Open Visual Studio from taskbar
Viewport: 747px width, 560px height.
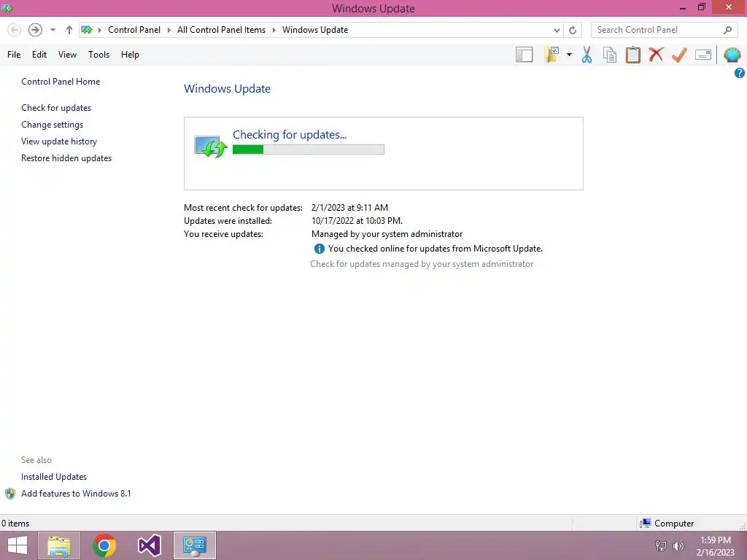click(149, 545)
